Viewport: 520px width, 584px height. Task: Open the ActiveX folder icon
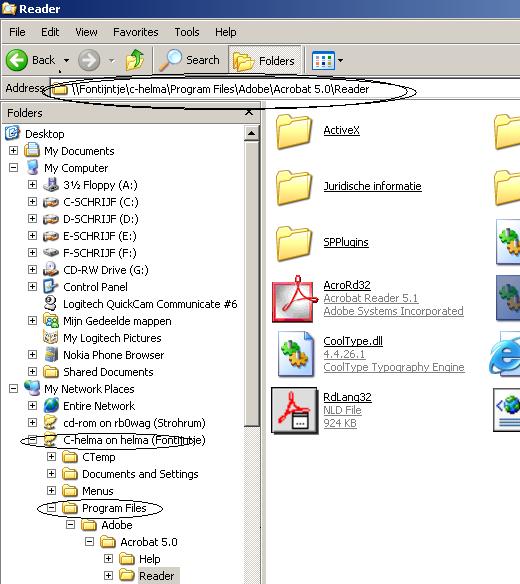click(x=294, y=132)
